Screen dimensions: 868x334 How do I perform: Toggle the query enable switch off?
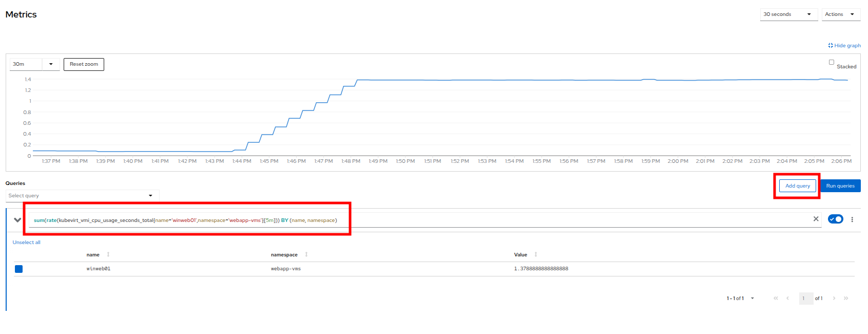(x=835, y=219)
